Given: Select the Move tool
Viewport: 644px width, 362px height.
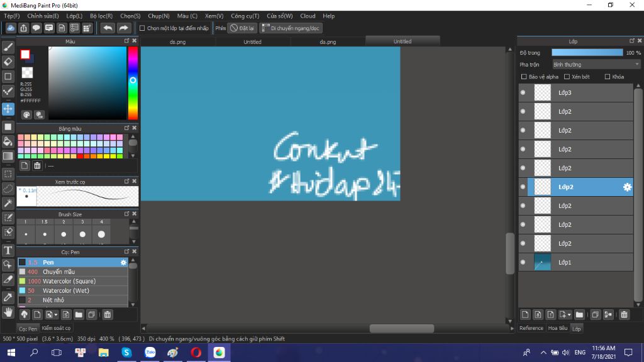Looking at the screenshot, I should pyautogui.click(x=8, y=109).
